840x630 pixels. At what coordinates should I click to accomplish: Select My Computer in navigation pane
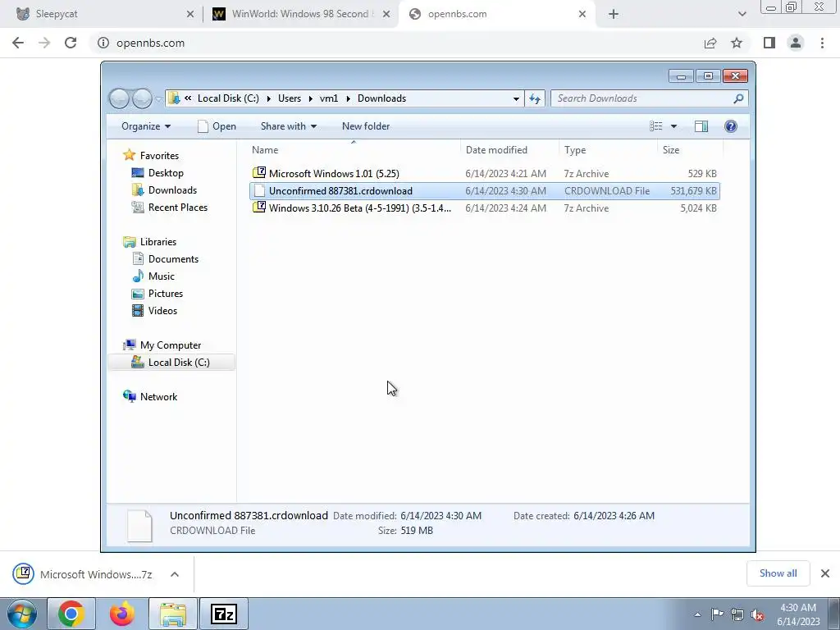click(162, 345)
